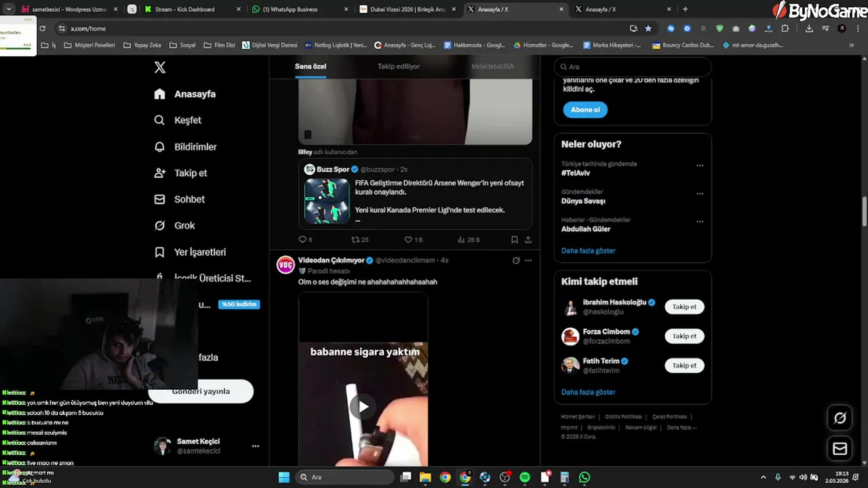Image resolution: width=868 pixels, height=488 pixels.
Task: Show more bookmarks with the chevron
Action: coord(852,45)
